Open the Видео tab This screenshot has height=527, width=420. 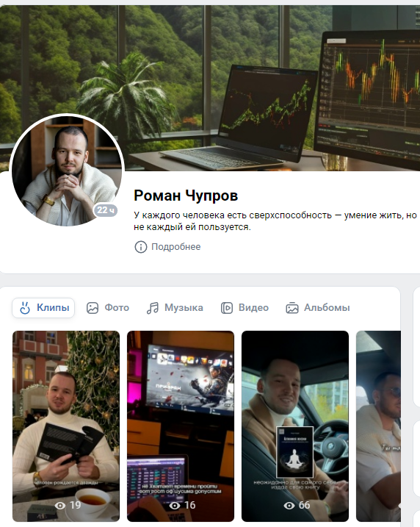(x=245, y=307)
